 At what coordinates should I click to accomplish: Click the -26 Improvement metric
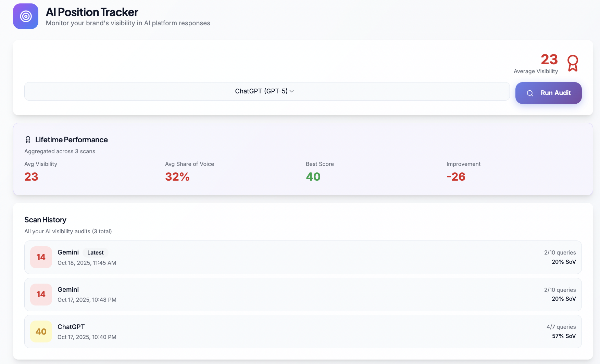pyautogui.click(x=456, y=177)
